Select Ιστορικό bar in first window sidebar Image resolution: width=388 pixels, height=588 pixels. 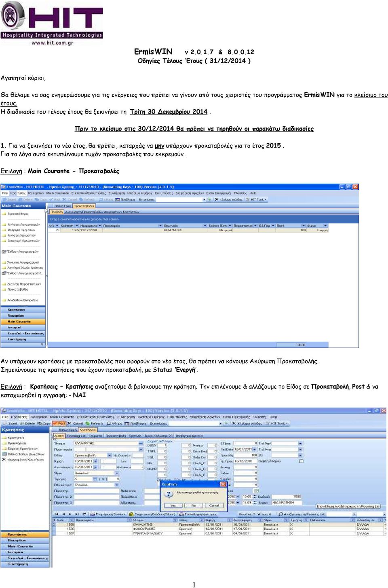pyautogui.click(x=23, y=328)
